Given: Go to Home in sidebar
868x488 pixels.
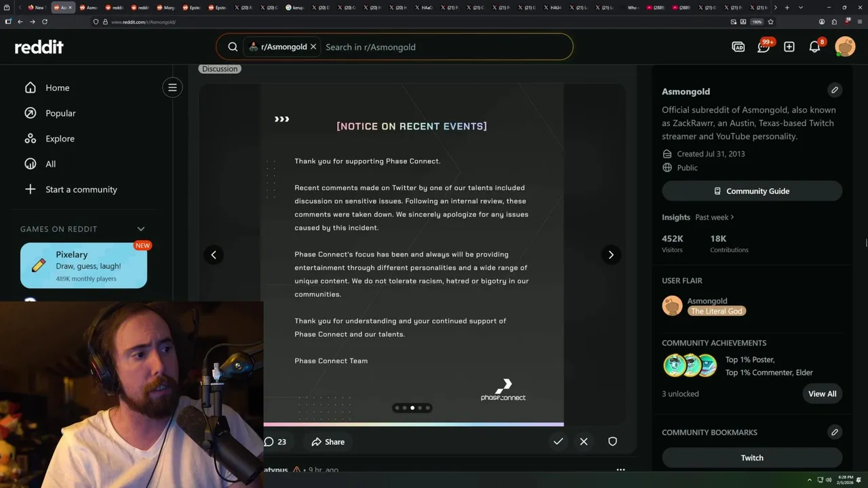Looking at the screenshot, I should click(x=58, y=87).
